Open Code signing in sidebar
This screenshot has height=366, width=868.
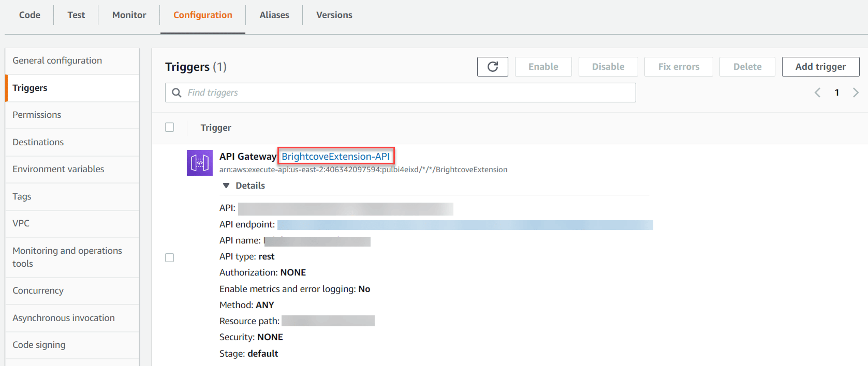coord(72,345)
